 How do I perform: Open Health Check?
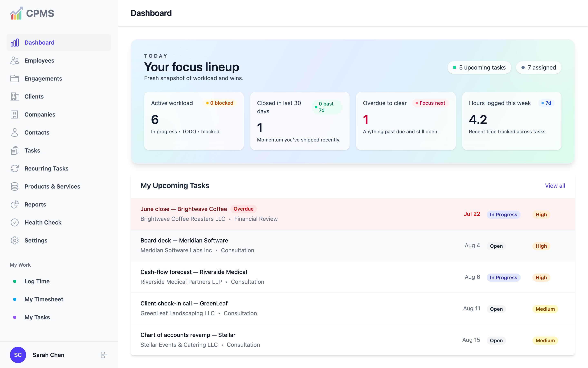[x=59, y=223]
